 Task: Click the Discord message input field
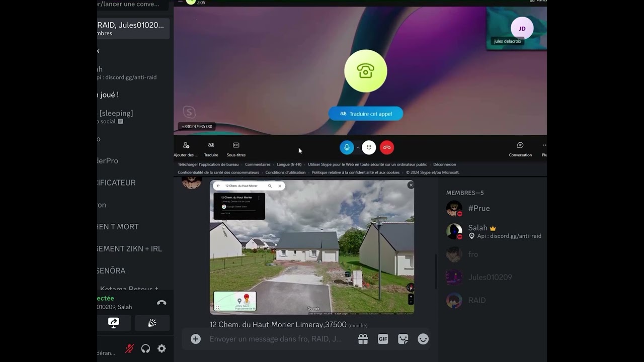coord(276,339)
